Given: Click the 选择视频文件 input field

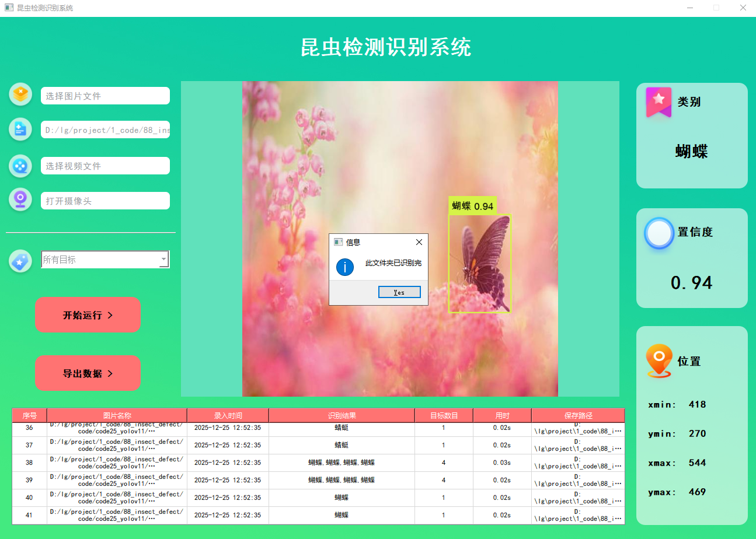Looking at the screenshot, I should point(105,166).
